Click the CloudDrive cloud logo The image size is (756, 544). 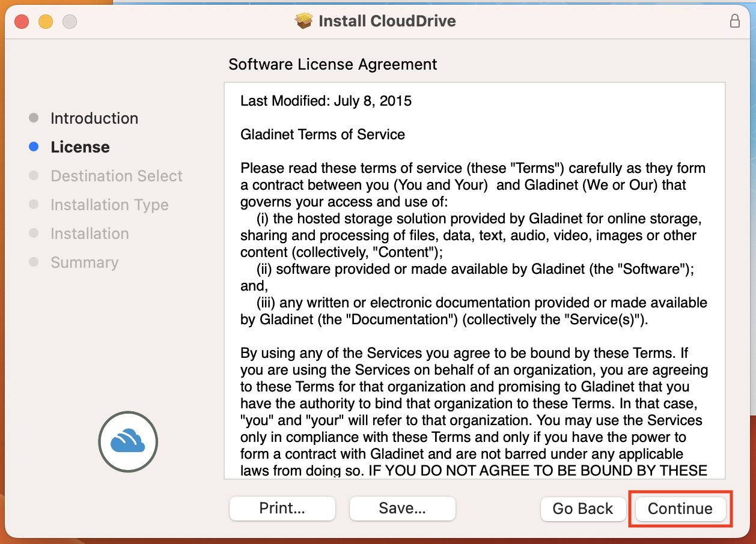point(128,441)
